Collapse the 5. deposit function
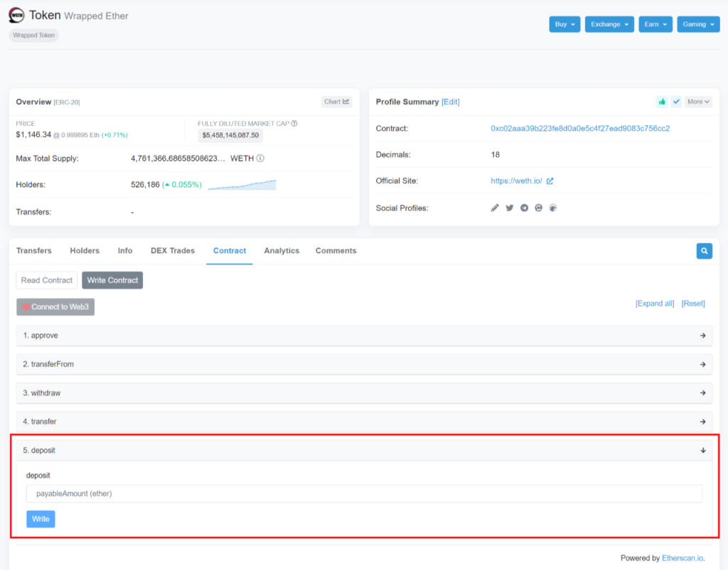This screenshot has height=570, width=728. 364,451
